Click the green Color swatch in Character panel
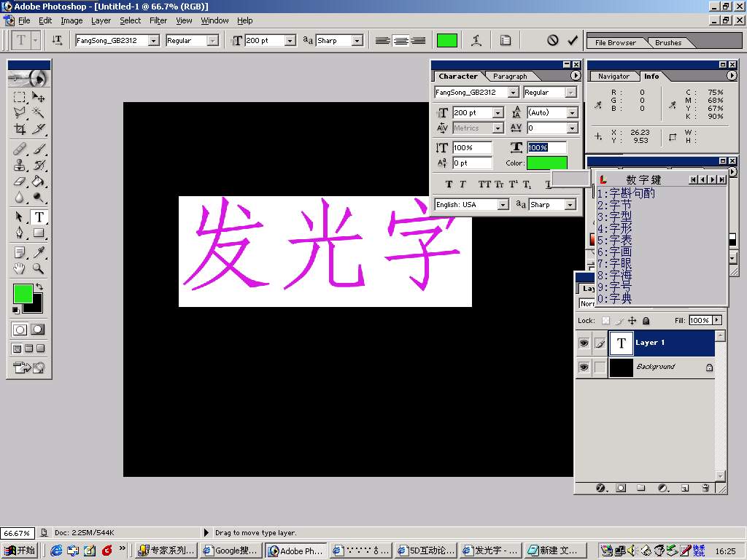The height and width of the screenshot is (560, 747). tap(547, 163)
